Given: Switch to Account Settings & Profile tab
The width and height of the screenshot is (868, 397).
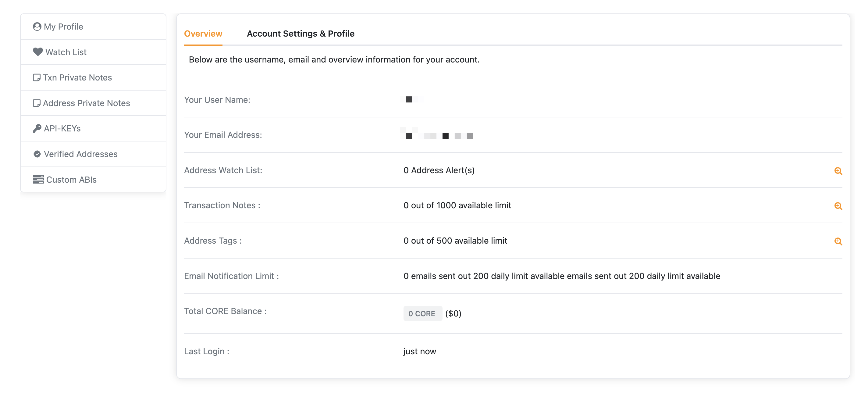Looking at the screenshot, I should [x=301, y=34].
